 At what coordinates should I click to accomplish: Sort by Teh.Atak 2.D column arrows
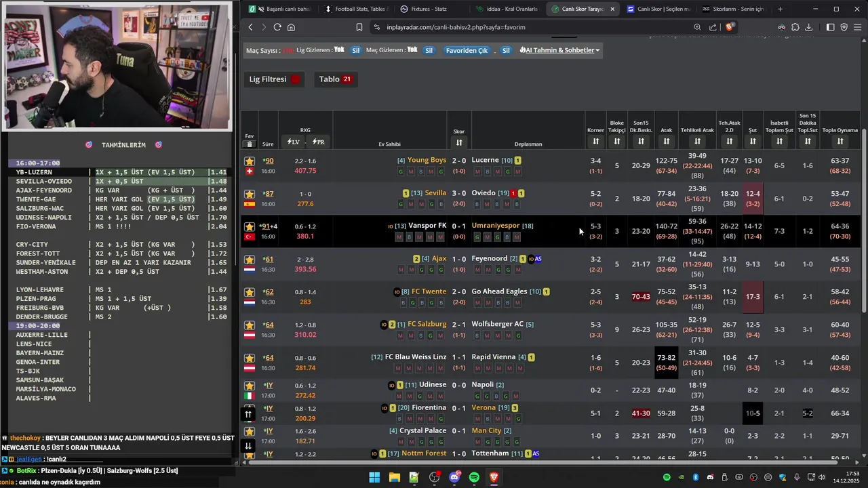pyautogui.click(x=729, y=141)
